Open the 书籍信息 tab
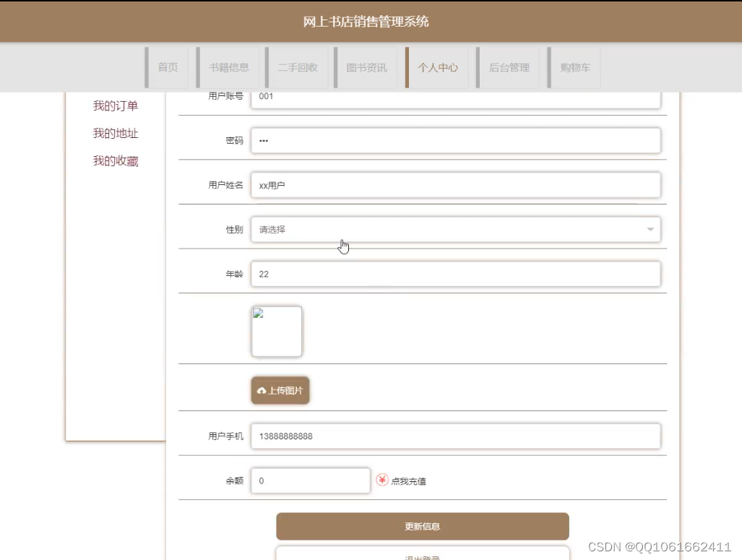 pyautogui.click(x=229, y=67)
